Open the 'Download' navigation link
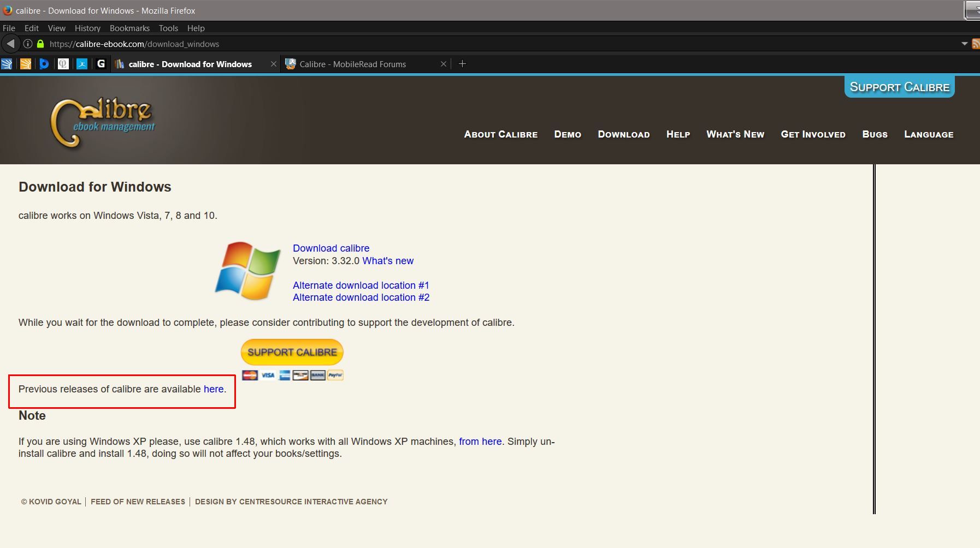 coord(624,134)
